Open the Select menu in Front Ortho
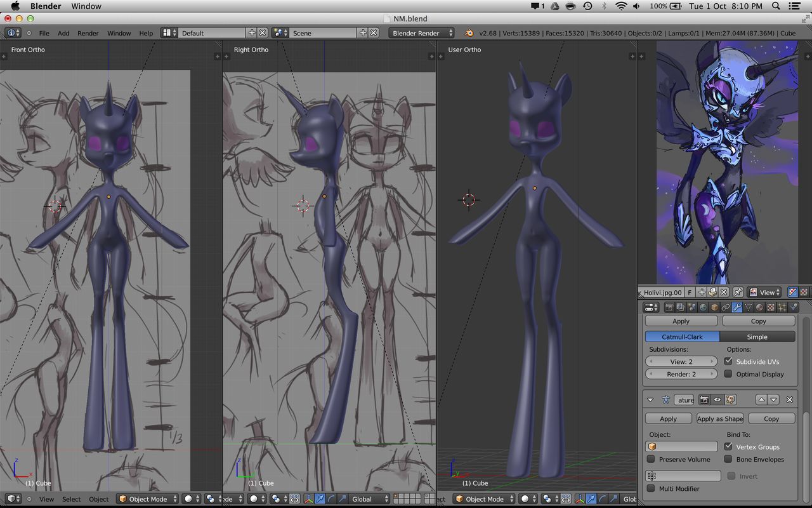Image resolution: width=812 pixels, height=508 pixels. point(71,499)
